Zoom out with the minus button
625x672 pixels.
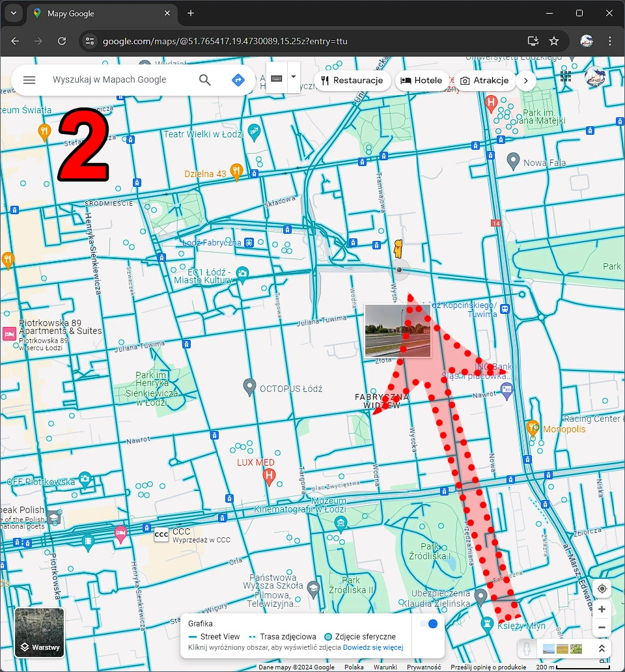[602, 628]
